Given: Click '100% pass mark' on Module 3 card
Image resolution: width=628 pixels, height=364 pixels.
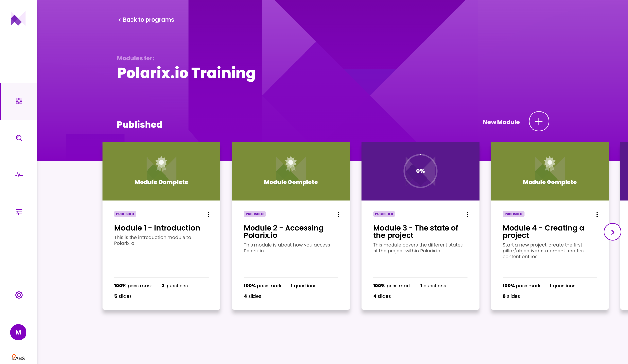Looking at the screenshot, I should pyautogui.click(x=392, y=286).
